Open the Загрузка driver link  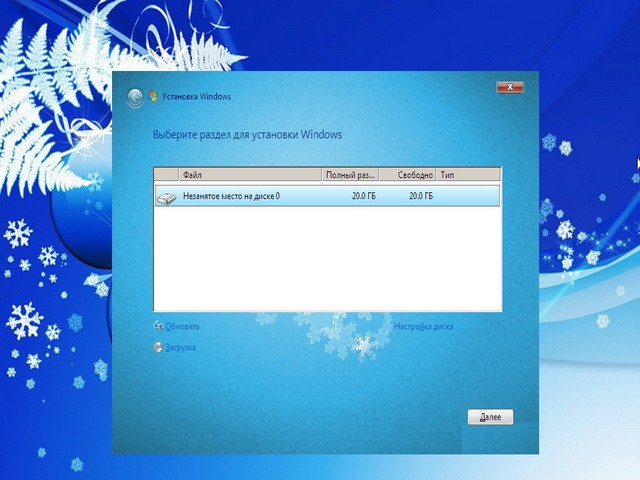[180, 348]
